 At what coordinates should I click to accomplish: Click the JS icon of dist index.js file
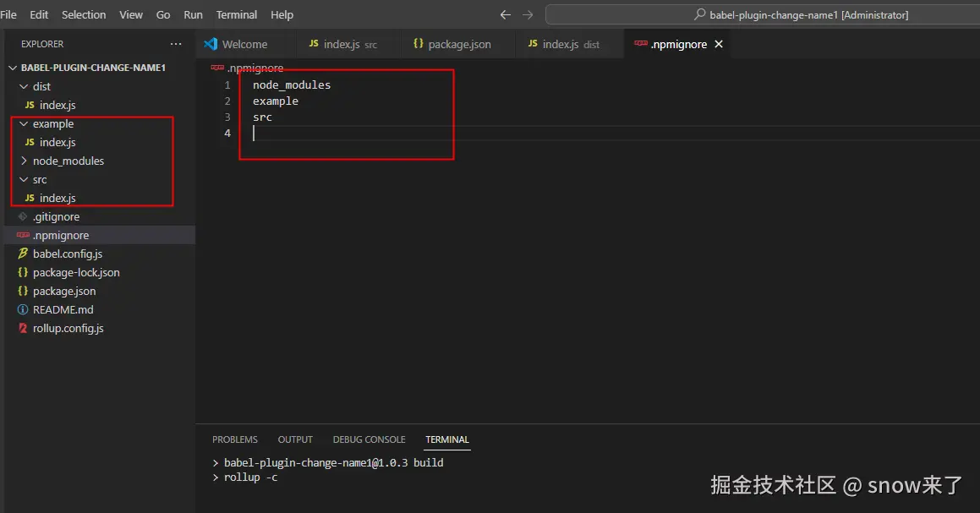pyautogui.click(x=30, y=105)
